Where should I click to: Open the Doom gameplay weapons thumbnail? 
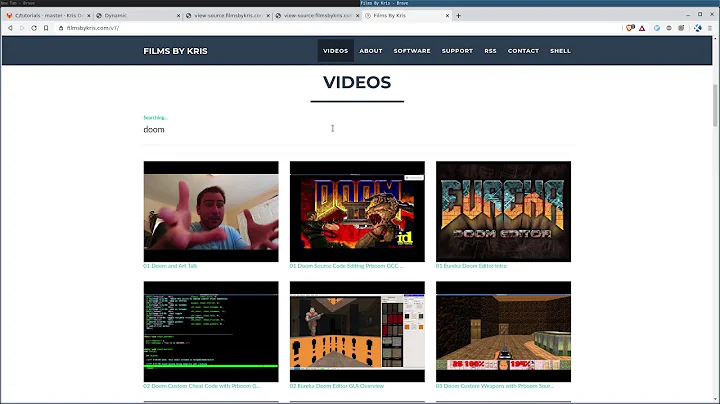click(x=503, y=331)
